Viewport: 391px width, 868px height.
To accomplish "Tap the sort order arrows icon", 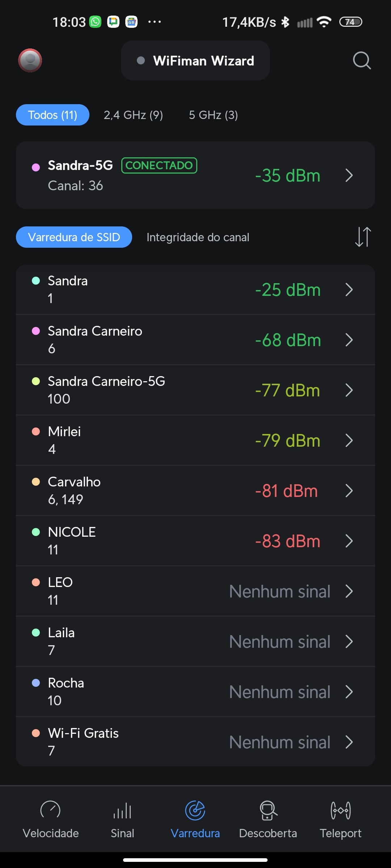I will click(x=363, y=237).
